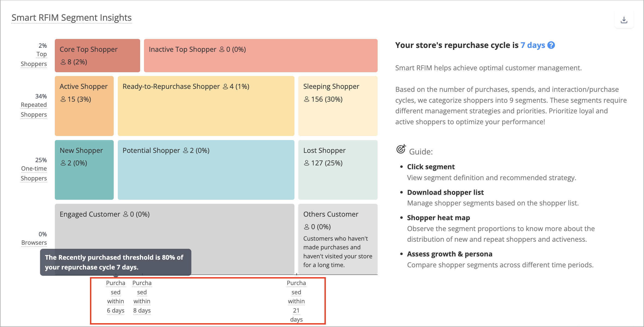Click person icon in Engaged Customer tile
Viewport: 644px width, 327px height.
125,214
